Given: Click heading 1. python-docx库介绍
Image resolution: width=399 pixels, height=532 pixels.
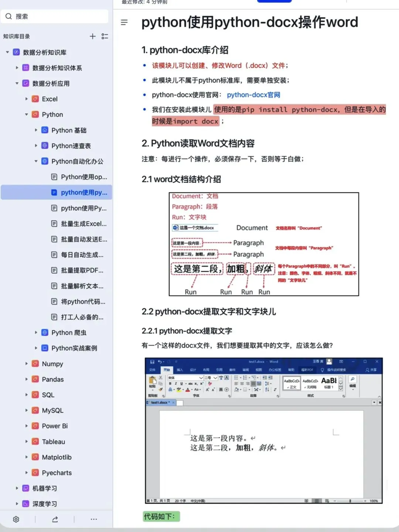Looking at the screenshot, I should pyautogui.click(x=185, y=50).
